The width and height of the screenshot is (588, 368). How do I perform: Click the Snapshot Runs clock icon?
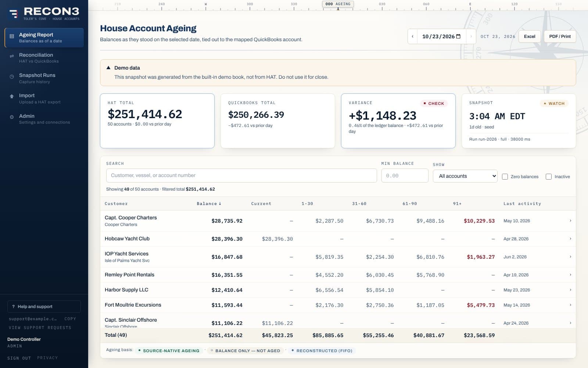(12, 77)
